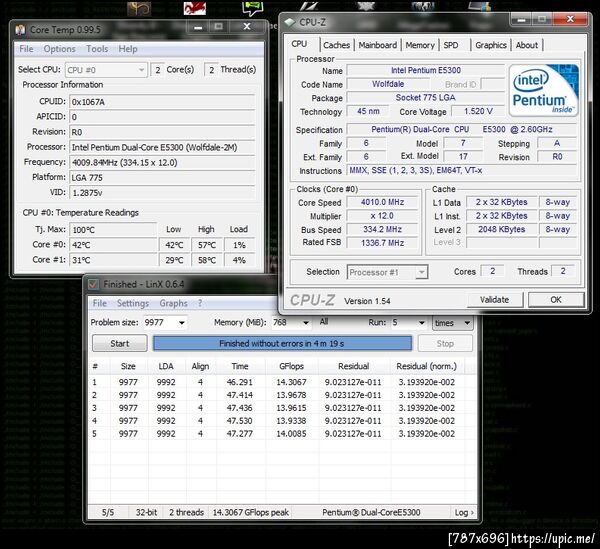
Task: Maximize the Core Temp window
Action: click(x=218, y=27)
